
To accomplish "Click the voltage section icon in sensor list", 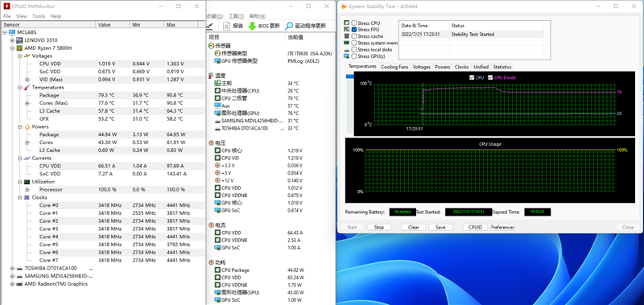I will coord(211,143).
